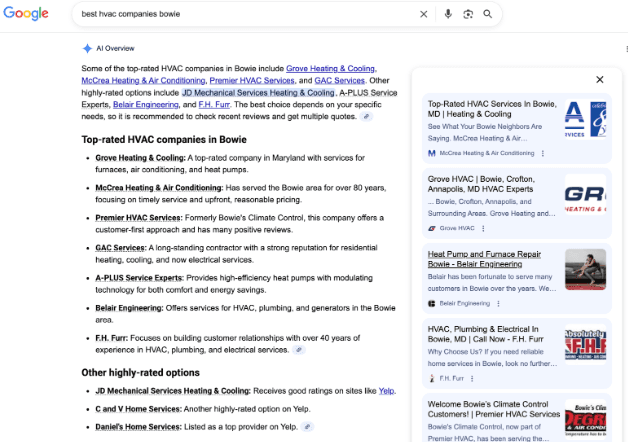Open Google Lens image search
628x442 pixels.
pyautogui.click(x=467, y=14)
